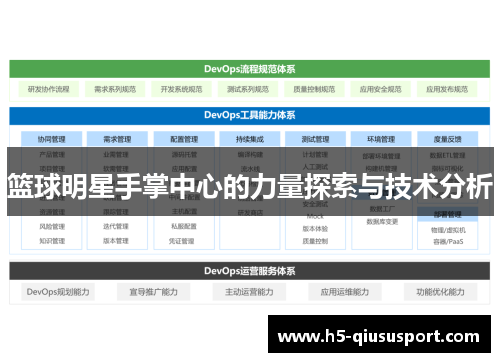This screenshot has width=500, height=362.
Task: Click the DevOps工具能力体系 blue header
Action: [250, 115]
